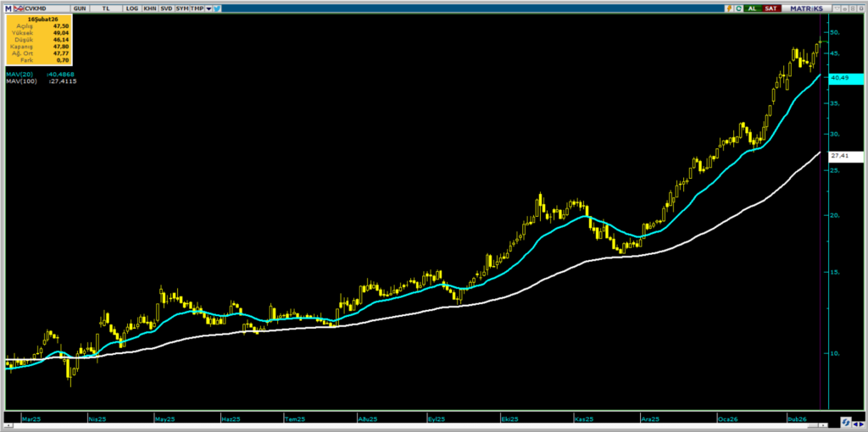
Task: Click the chart type icon beside CVKMD
Action: click(x=20, y=8)
